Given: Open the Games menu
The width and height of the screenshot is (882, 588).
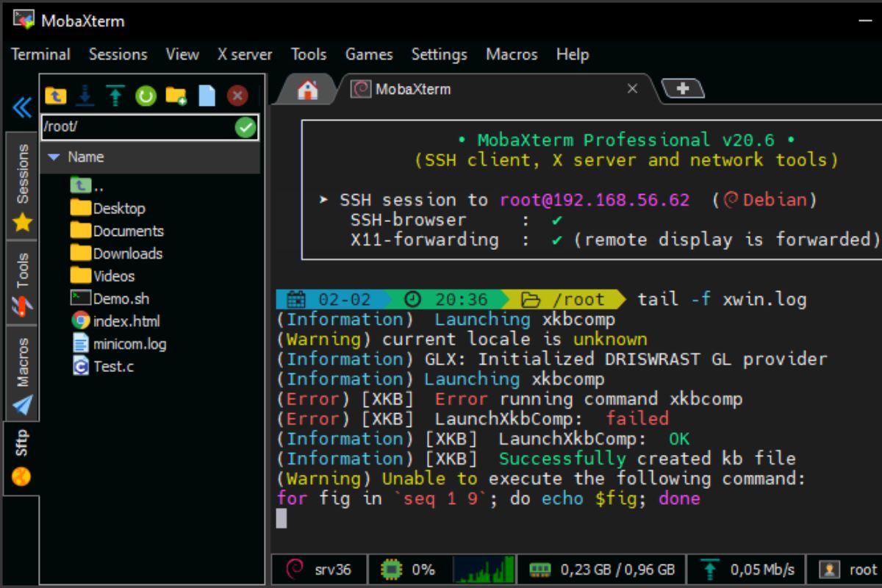Looking at the screenshot, I should tap(369, 54).
